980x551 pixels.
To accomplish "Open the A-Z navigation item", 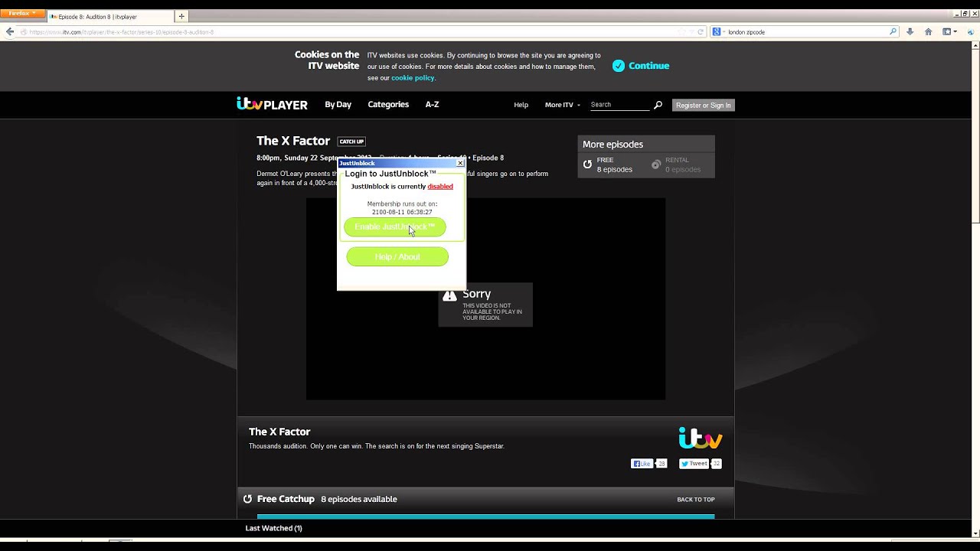I will point(432,105).
